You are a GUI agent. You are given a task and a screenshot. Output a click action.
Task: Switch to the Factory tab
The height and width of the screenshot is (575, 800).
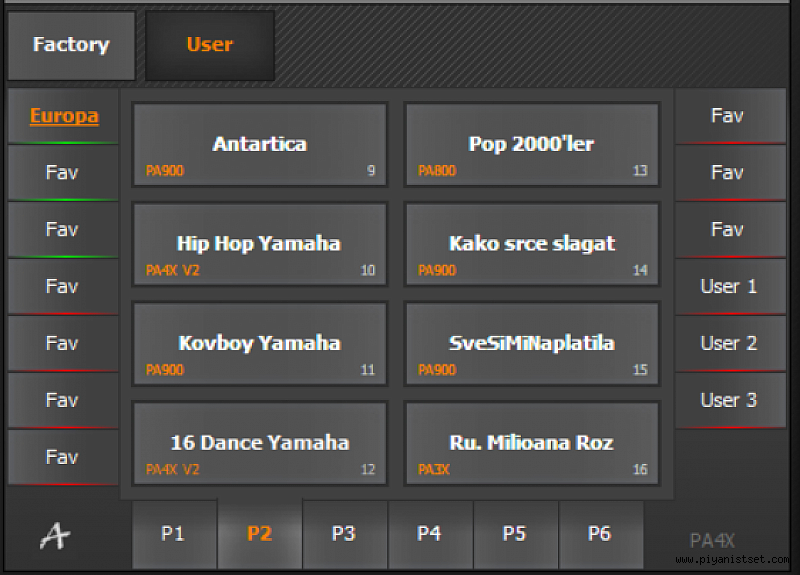pyautogui.click(x=71, y=45)
